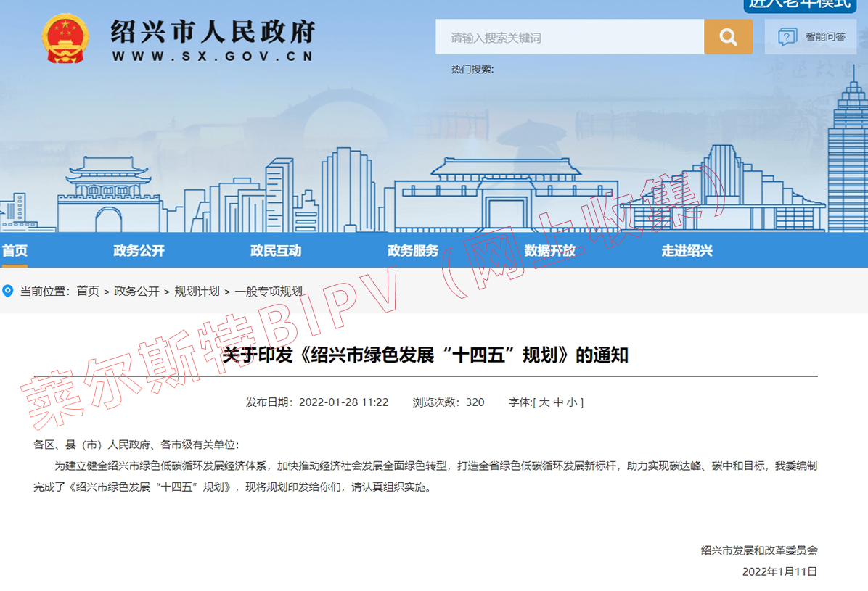Open the 智能问答 smart Q&A assistant
Viewport: 868px width, 591px height.
tap(811, 37)
